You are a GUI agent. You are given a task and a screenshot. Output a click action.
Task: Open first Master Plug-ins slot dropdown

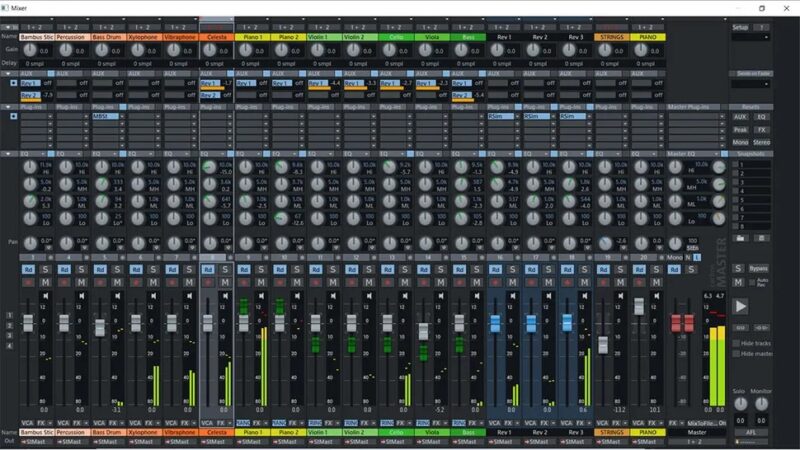pos(722,117)
